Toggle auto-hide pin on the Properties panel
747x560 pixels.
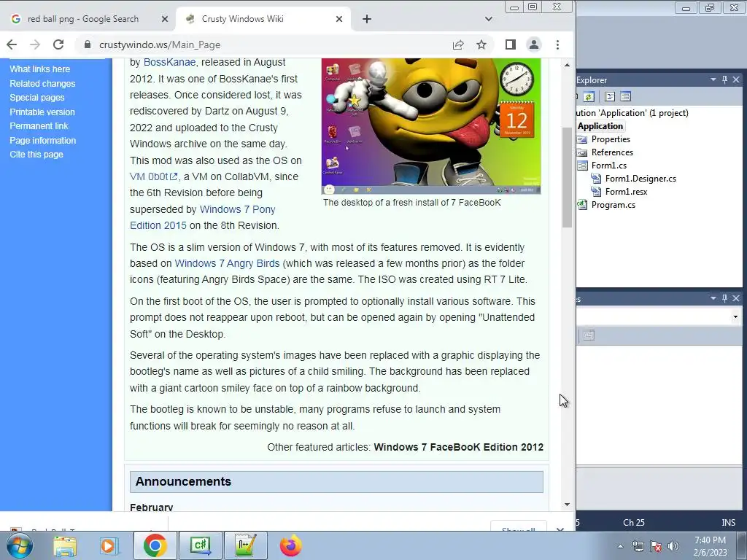pyautogui.click(x=724, y=298)
